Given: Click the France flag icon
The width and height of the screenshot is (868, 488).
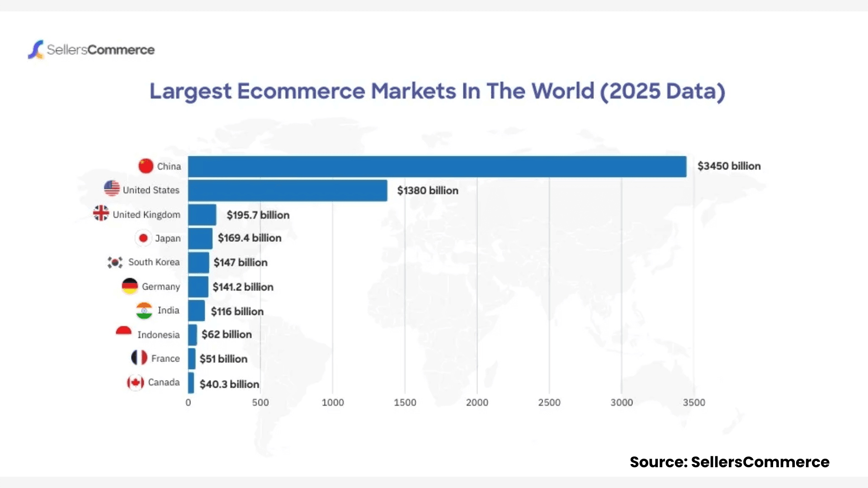Looking at the screenshot, I should pos(139,357).
